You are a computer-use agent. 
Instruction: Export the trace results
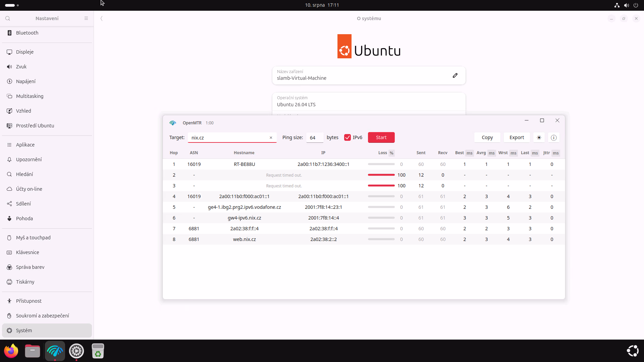(x=517, y=137)
